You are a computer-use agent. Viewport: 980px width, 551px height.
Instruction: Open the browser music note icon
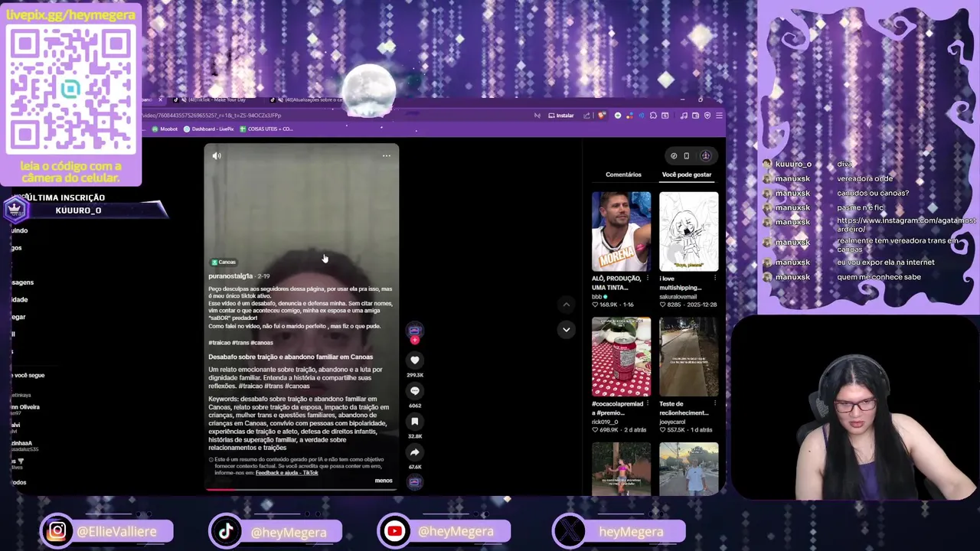click(x=683, y=116)
